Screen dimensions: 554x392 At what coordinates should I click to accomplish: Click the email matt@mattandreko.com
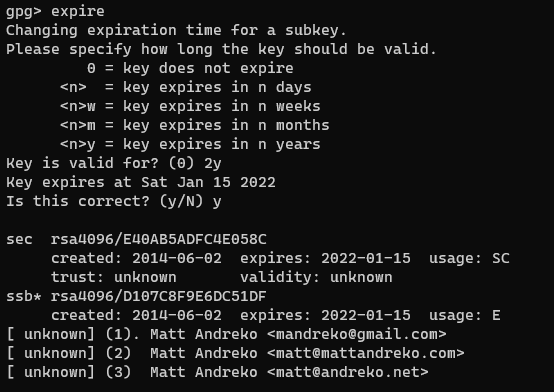(x=365, y=353)
